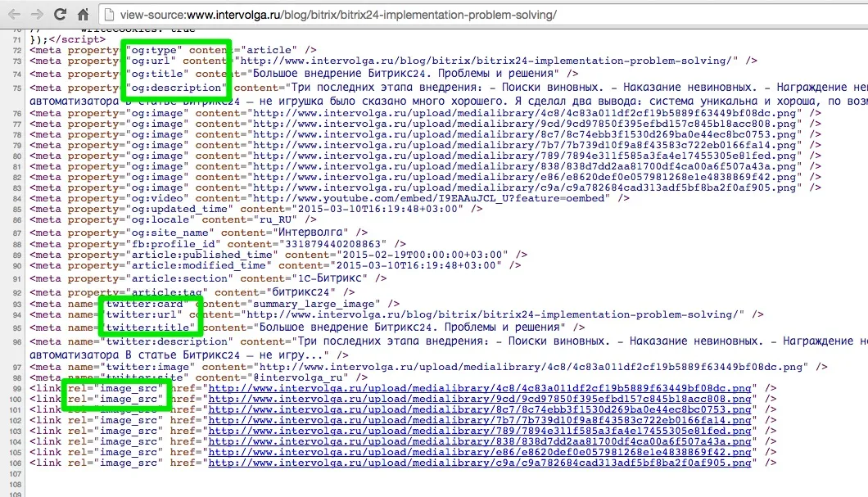Select the "2015-02-19T00:00:00+03:00" timestamp

(x=423, y=255)
